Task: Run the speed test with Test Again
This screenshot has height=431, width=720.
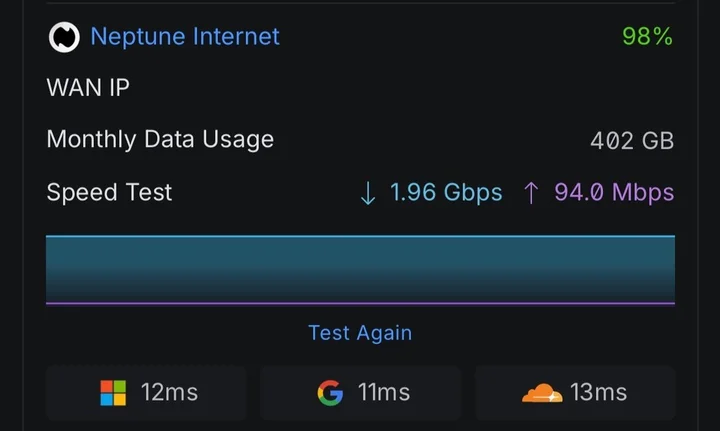Action: pyautogui.click(x=360, y=333)
